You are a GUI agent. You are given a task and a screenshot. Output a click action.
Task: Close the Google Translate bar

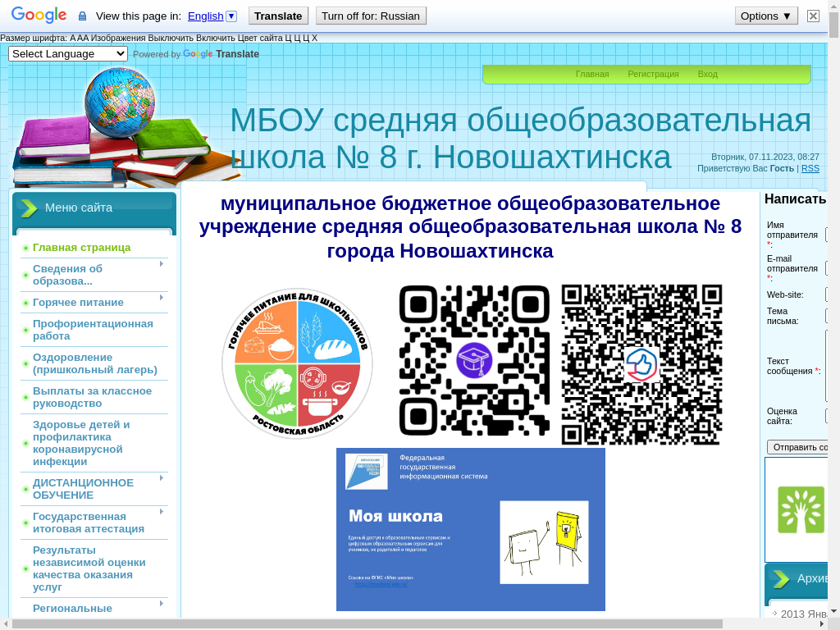[813, 16]
